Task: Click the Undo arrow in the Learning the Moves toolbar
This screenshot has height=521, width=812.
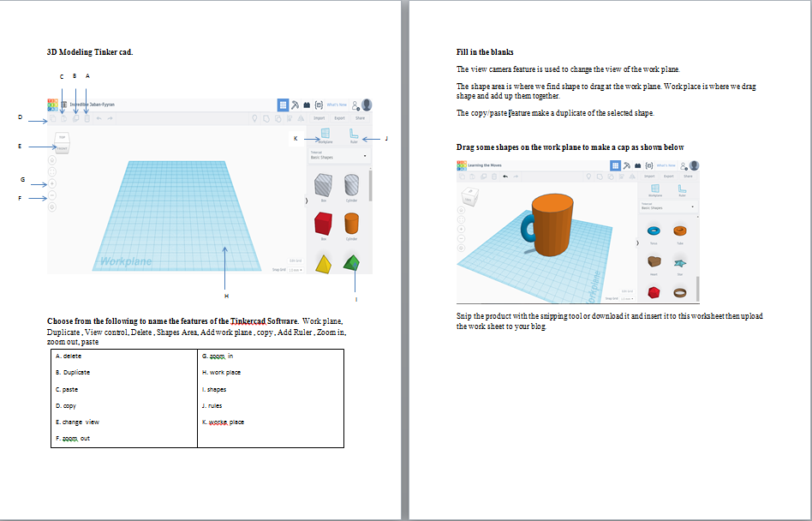Action: (x=505, y=176)
